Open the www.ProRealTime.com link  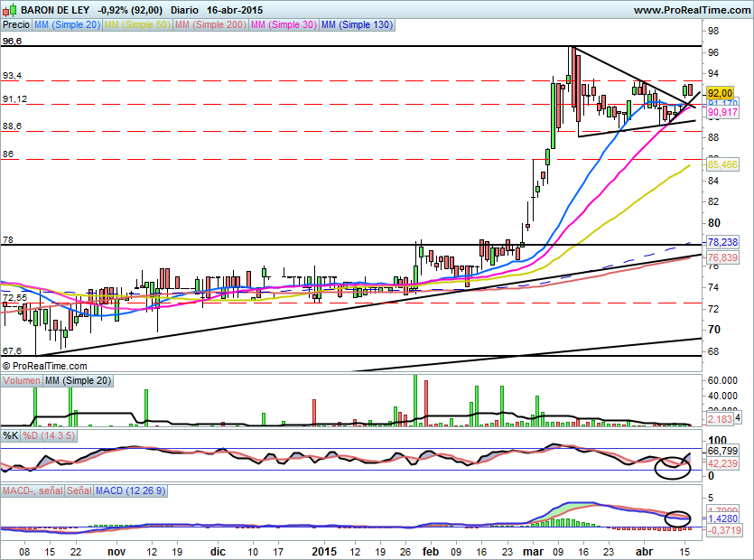pyautogui.click(x=691, y=10)
